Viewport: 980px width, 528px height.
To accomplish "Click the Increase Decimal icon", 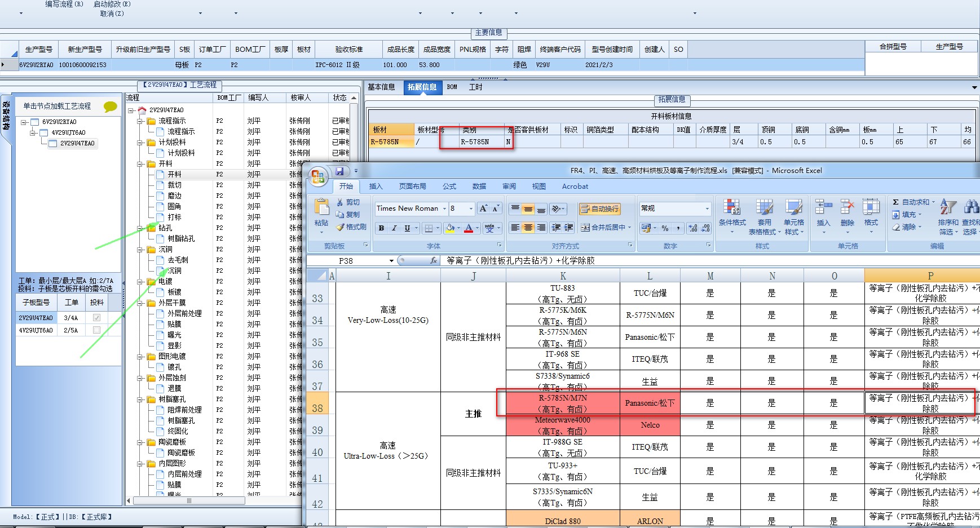I will (x=692, y=228).
